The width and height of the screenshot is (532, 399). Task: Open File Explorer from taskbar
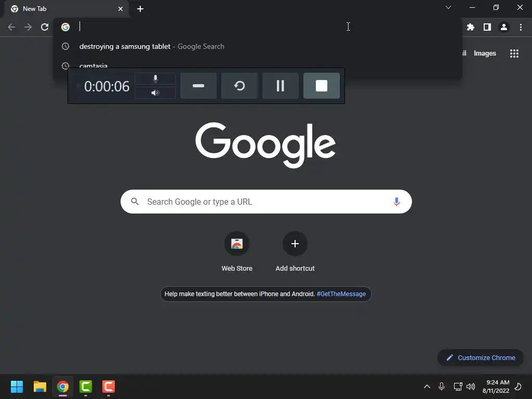(x=39, y=387)
